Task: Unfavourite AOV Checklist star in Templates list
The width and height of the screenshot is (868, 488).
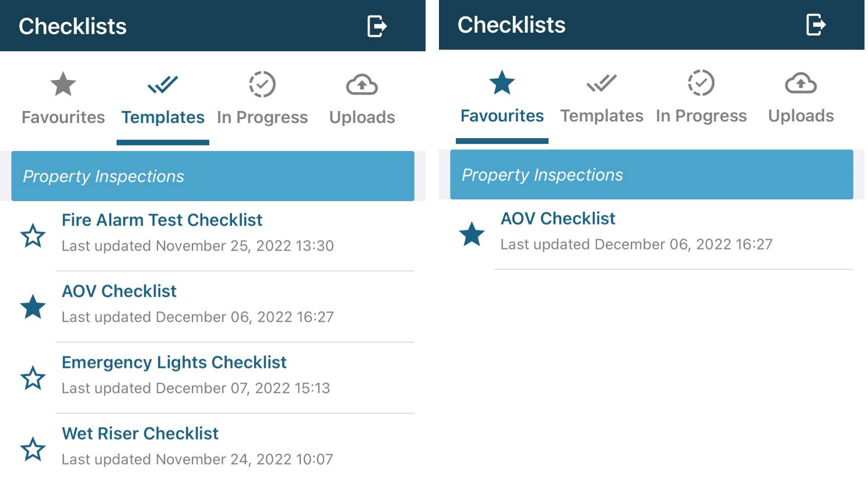Action: click(x=33, y=307)
